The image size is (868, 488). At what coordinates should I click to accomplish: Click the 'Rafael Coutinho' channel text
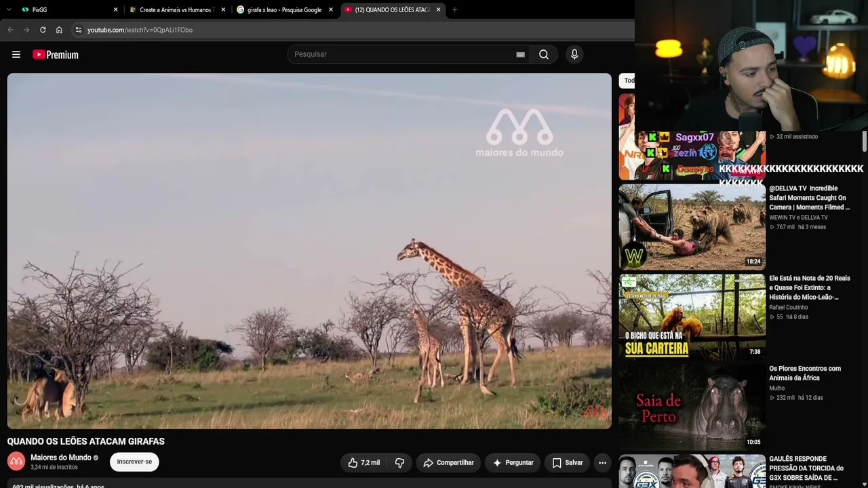pyautogui.click(x=789, y=308)
